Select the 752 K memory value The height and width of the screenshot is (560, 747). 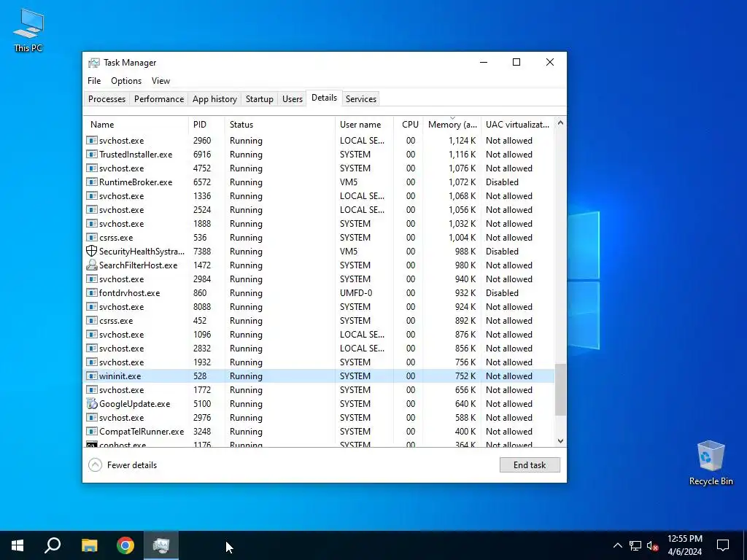[465, 376]
